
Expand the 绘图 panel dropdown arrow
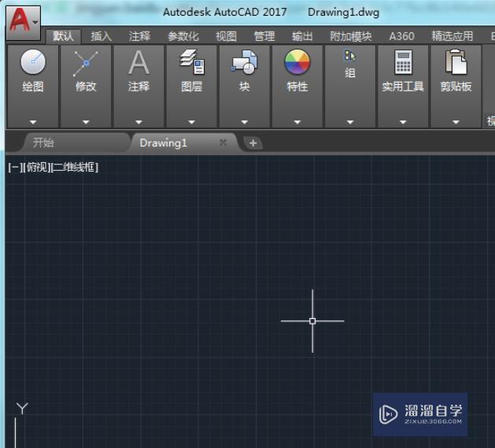point(33,122)
